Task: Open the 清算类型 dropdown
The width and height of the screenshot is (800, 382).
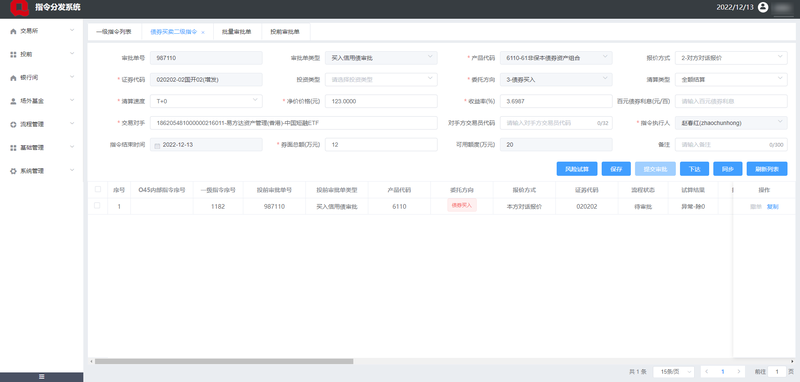Action: pos(731,80)
